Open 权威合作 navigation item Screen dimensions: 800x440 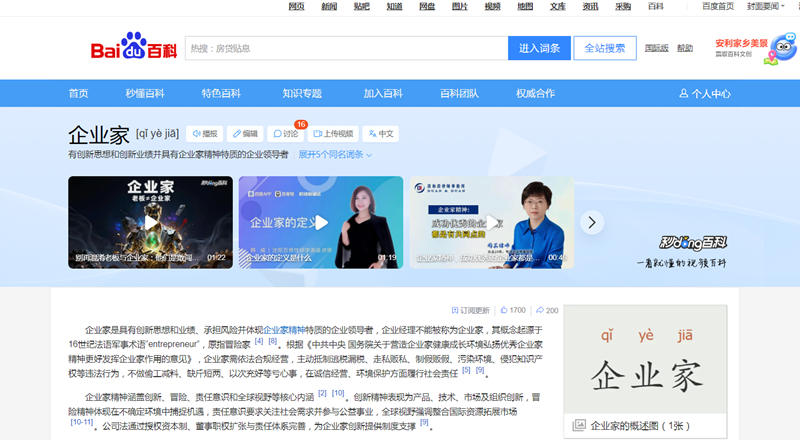tap(535, 93)
